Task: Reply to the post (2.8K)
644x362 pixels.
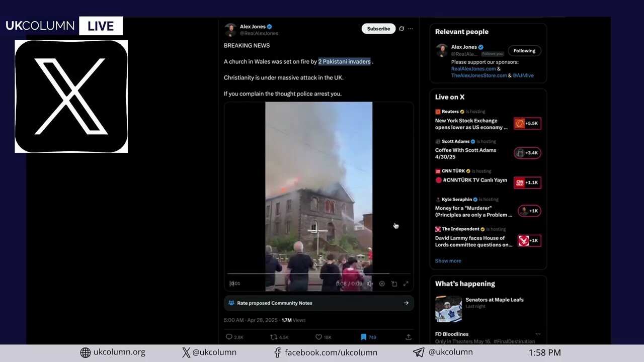Action: 234,337
